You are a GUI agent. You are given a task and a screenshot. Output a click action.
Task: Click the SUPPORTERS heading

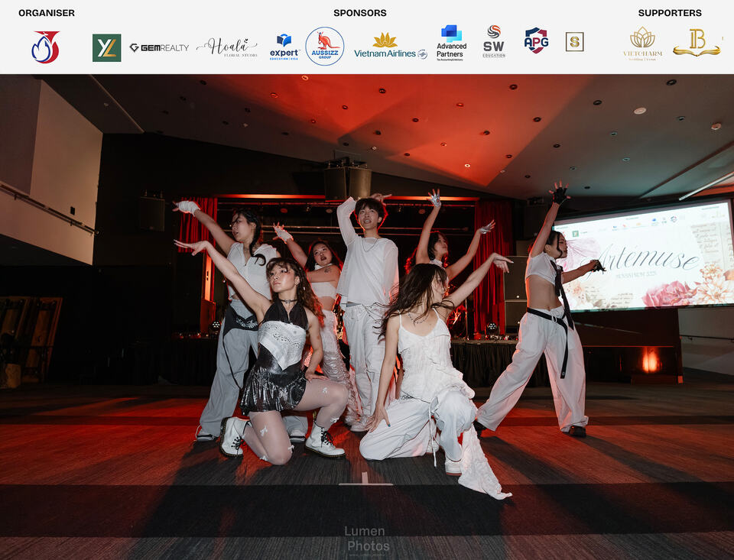coord(670,13)
